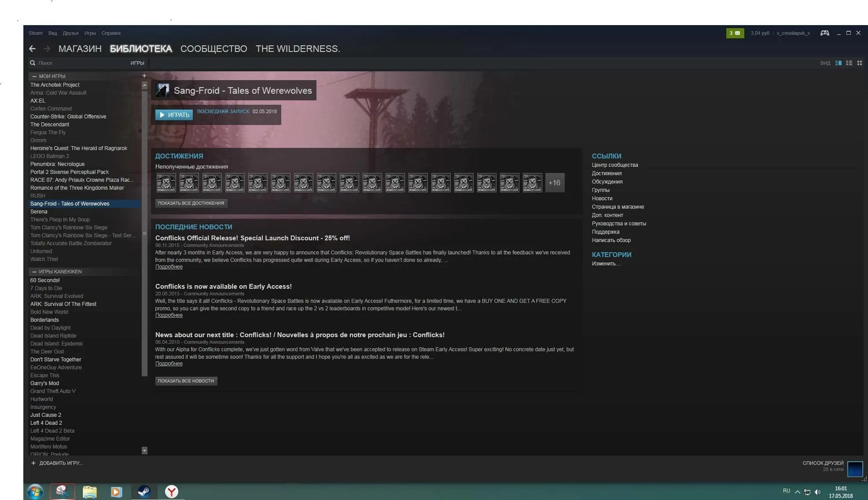Open the МАГАЗИН tab

(80, 49)
